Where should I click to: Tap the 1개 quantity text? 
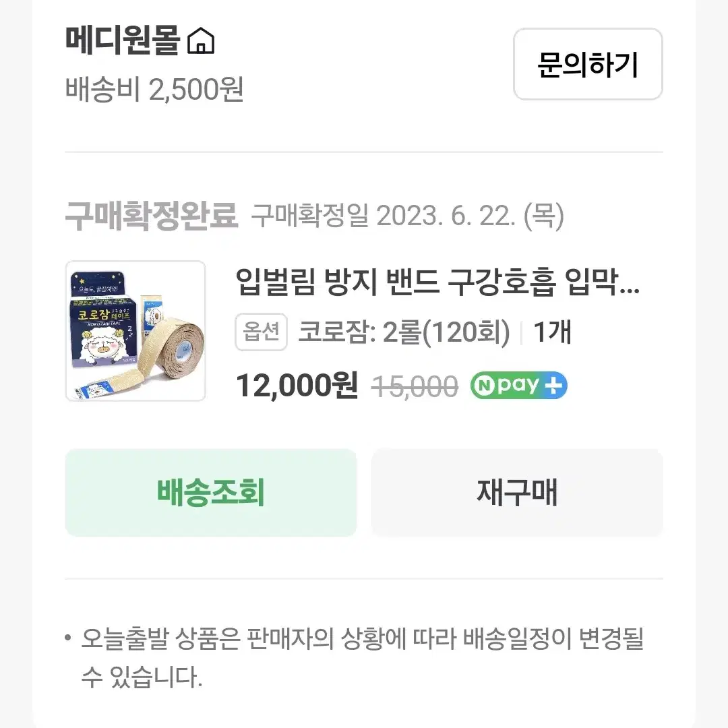(x=552, y=332)
